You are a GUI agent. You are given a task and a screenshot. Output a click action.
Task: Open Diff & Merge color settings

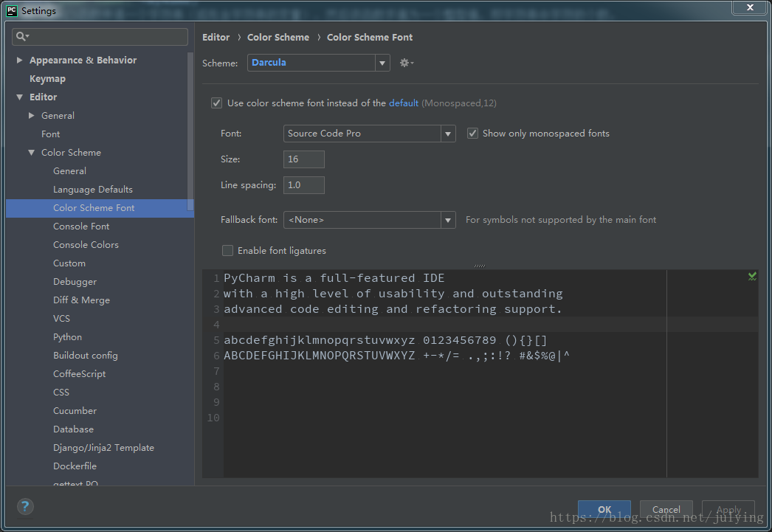(81, 300)
